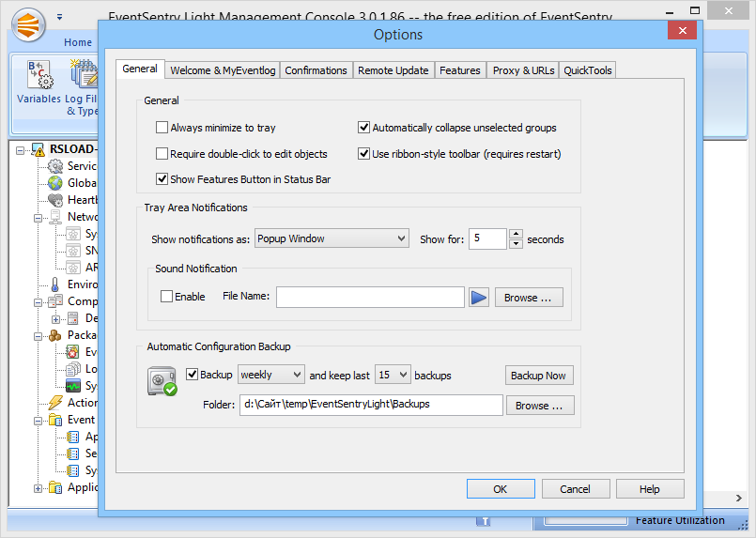Collapse the Network Services tree node

tap(38, 219)
